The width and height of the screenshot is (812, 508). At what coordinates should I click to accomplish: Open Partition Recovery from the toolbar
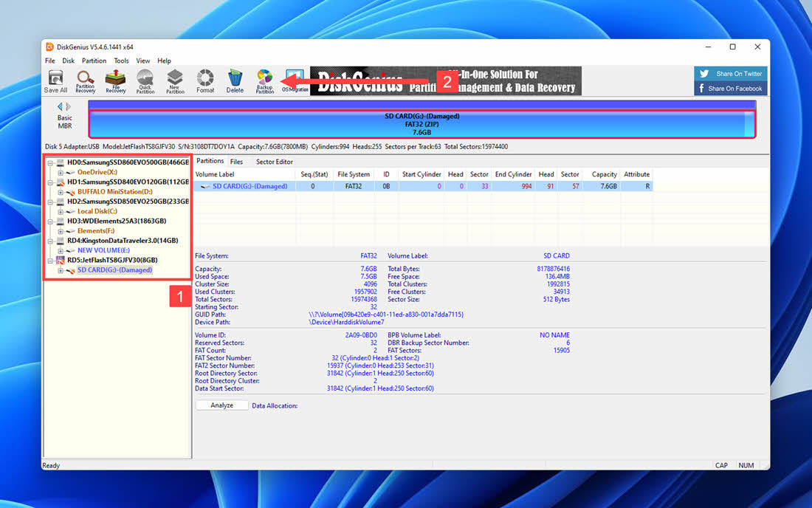pos(86,81)
